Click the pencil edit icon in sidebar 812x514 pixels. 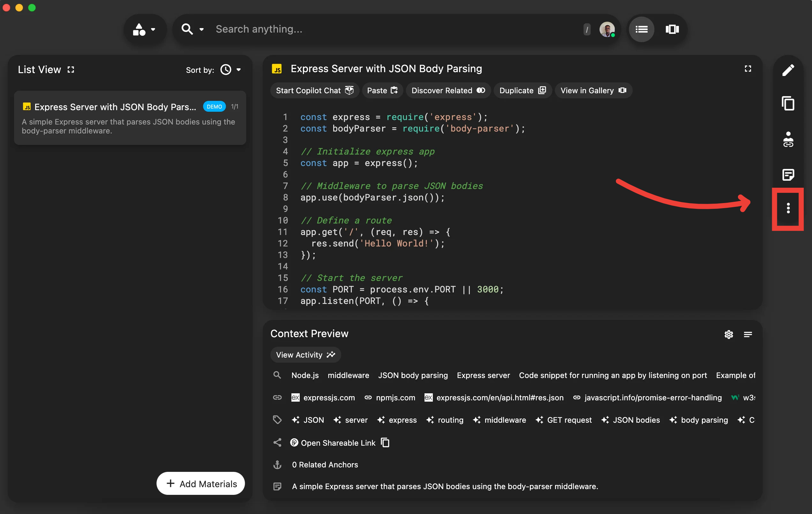point(788,70)
